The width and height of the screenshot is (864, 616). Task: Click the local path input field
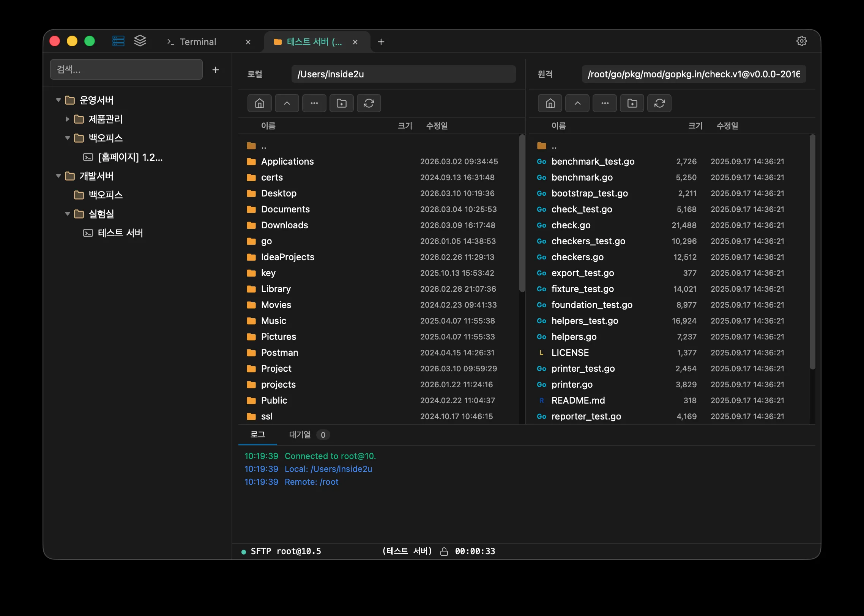[403, 74]
